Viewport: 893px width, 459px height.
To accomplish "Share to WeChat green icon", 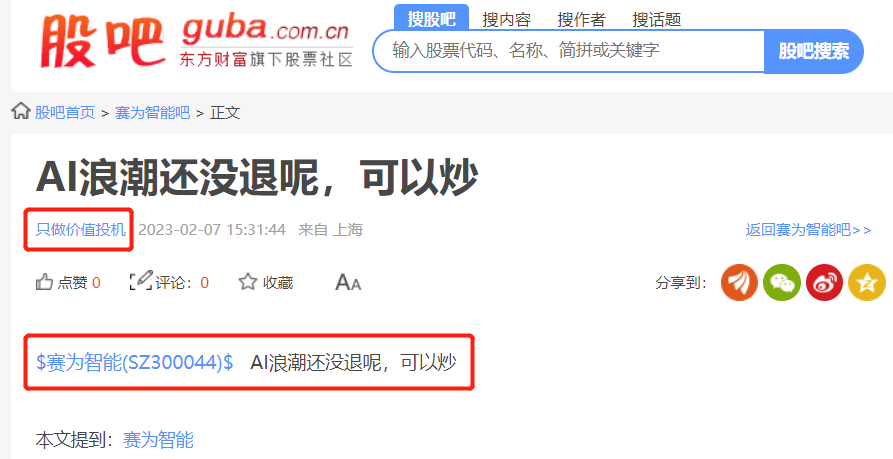I will point(782,282).
